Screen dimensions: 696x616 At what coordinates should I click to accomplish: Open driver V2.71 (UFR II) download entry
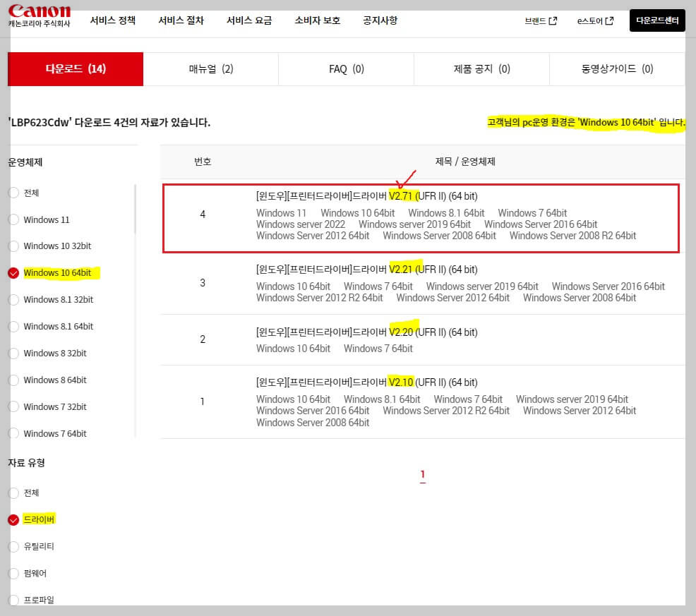tap(366, 195)
